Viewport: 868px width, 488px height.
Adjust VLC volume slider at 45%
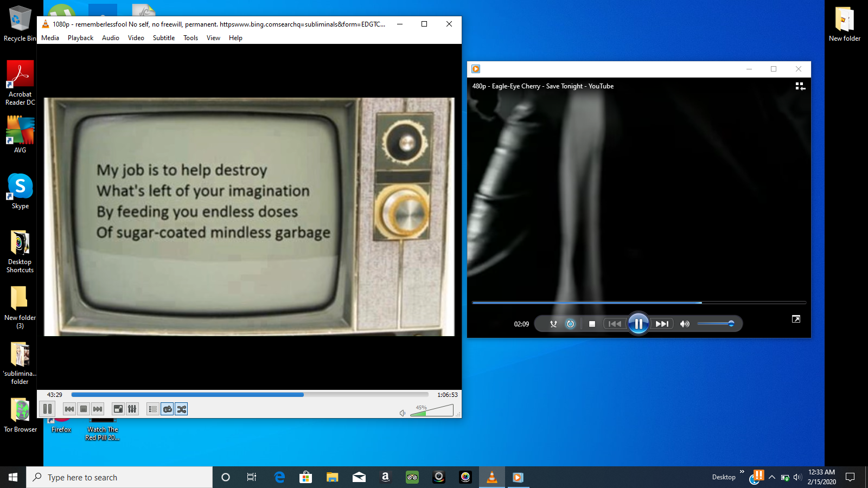(x=432, y=410)
